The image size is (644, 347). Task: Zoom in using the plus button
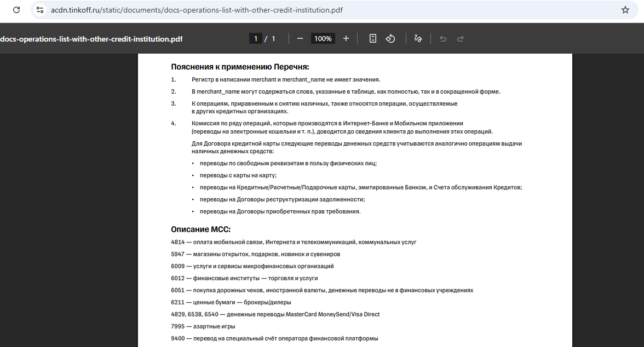coord(346,39)
